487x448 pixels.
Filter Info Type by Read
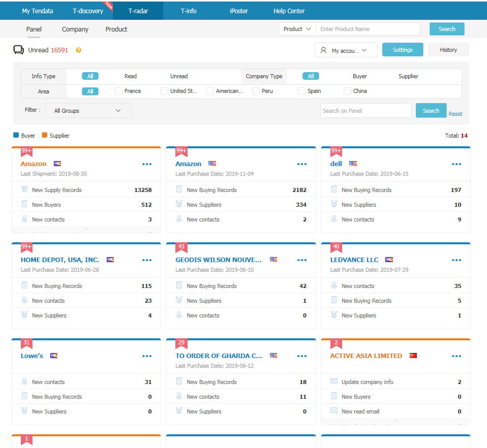click(x=131, y=76)
